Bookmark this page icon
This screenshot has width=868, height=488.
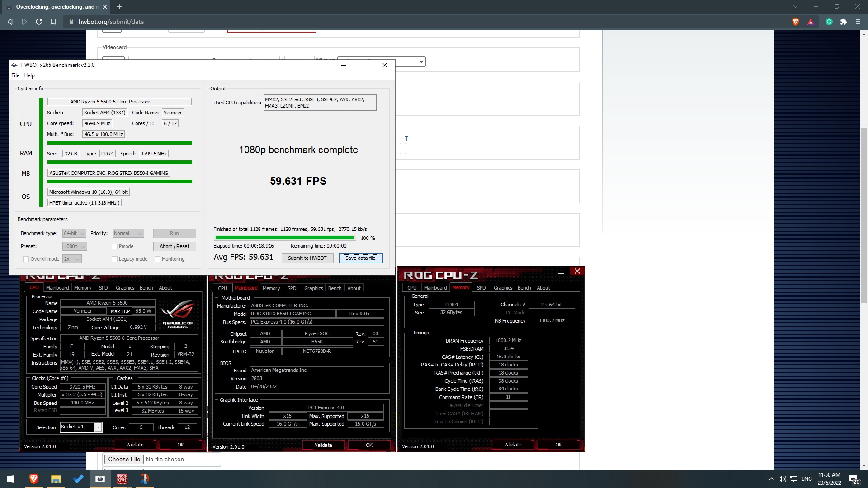(53, 22)
